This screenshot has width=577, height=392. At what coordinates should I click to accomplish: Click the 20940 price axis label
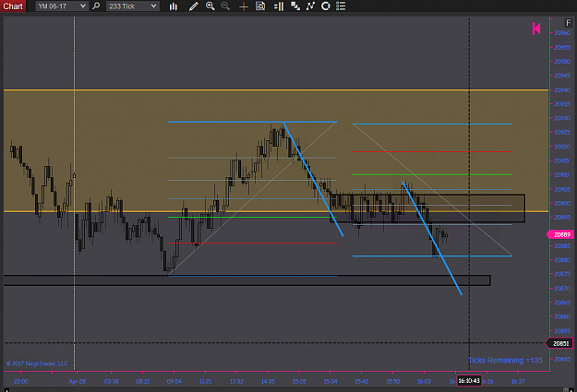562,90
